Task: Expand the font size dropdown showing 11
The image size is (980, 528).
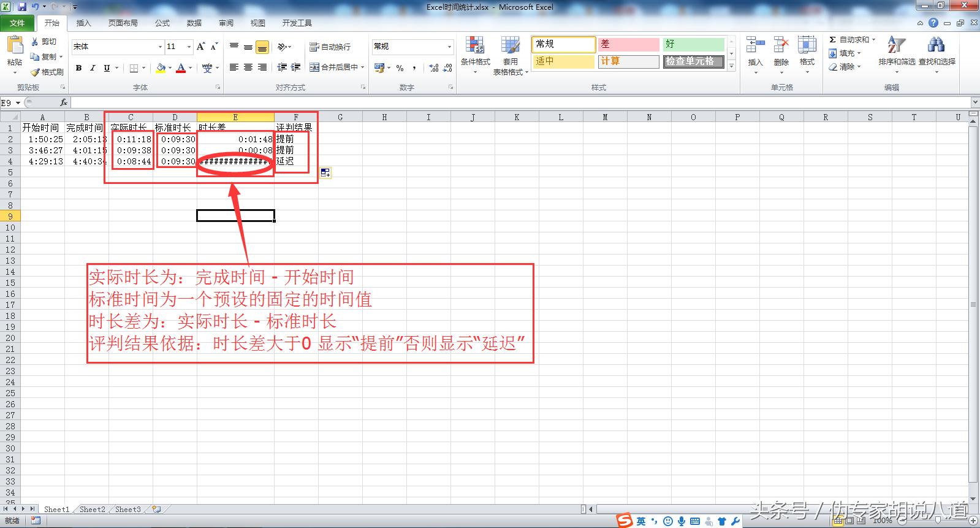Action: point(189,47)
